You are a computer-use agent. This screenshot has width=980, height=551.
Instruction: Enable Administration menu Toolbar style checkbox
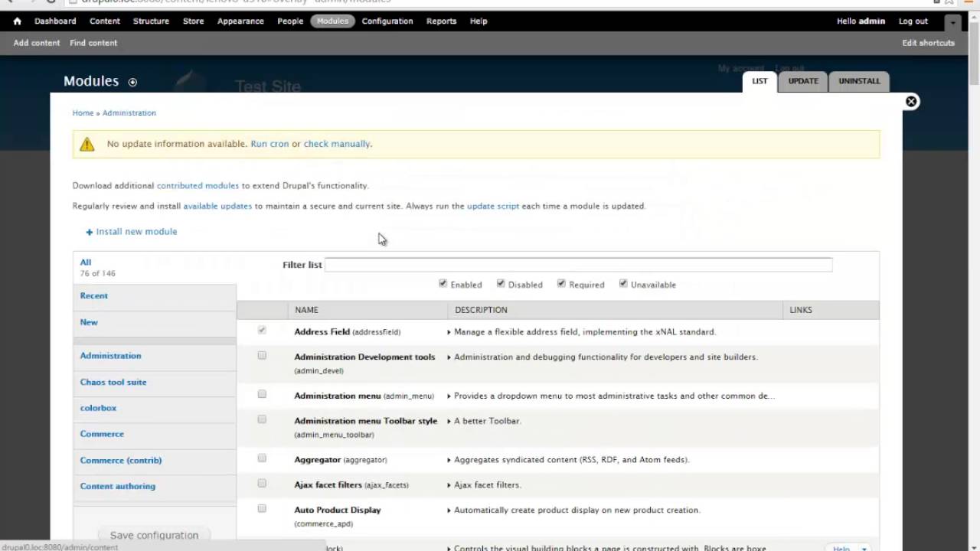tap(262, 419)
